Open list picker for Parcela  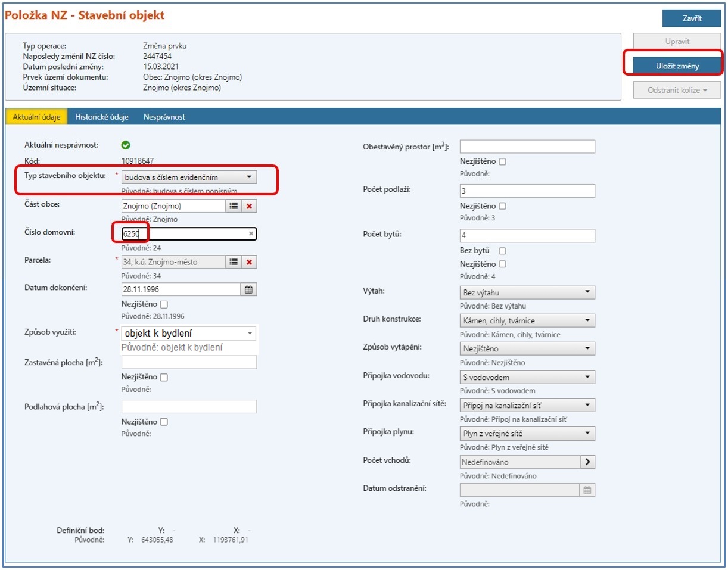(234, 261)
